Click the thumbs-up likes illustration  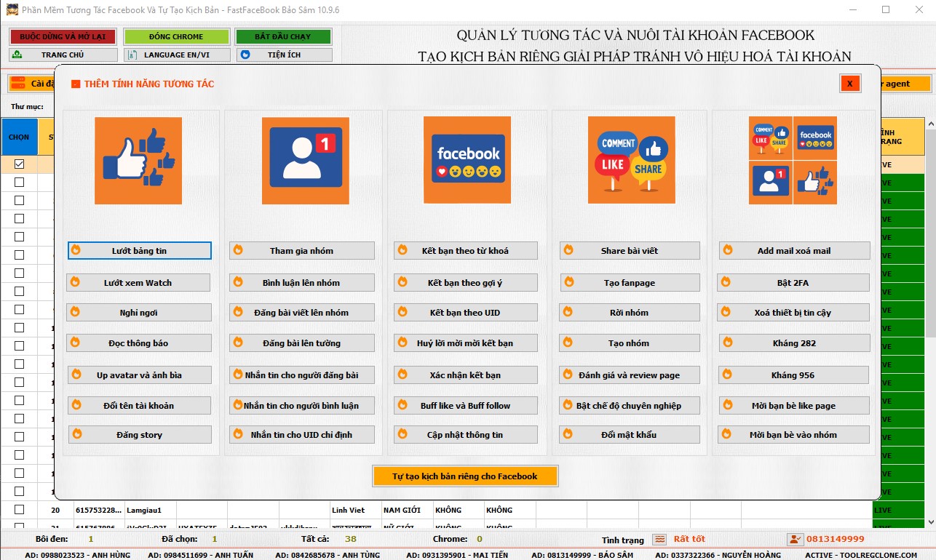click(x=138, y=160)
